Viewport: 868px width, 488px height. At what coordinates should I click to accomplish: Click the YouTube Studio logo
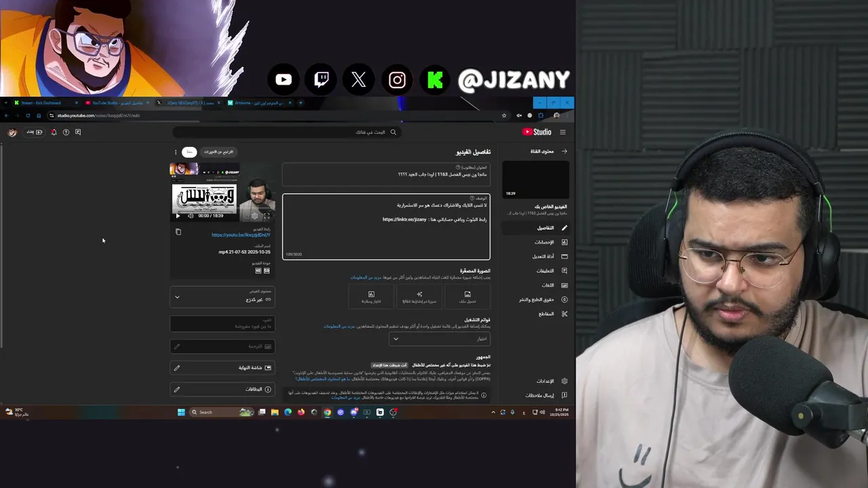click(537, 132)
